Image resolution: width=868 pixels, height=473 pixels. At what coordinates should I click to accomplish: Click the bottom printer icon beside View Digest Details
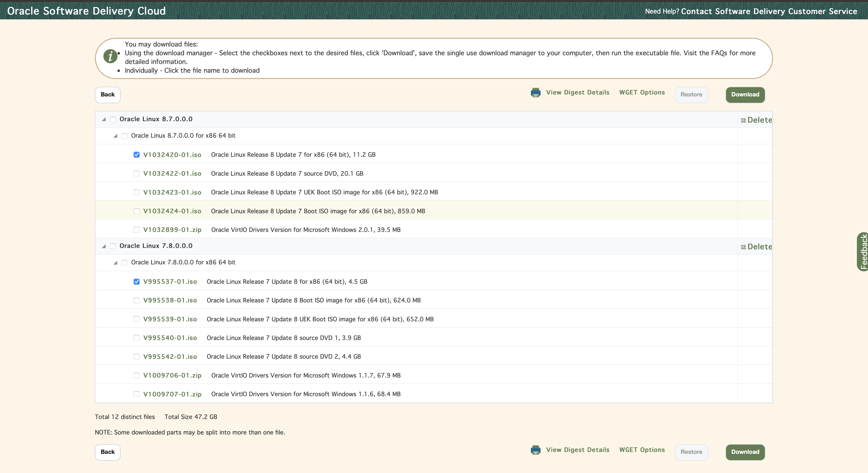(535, 450)
